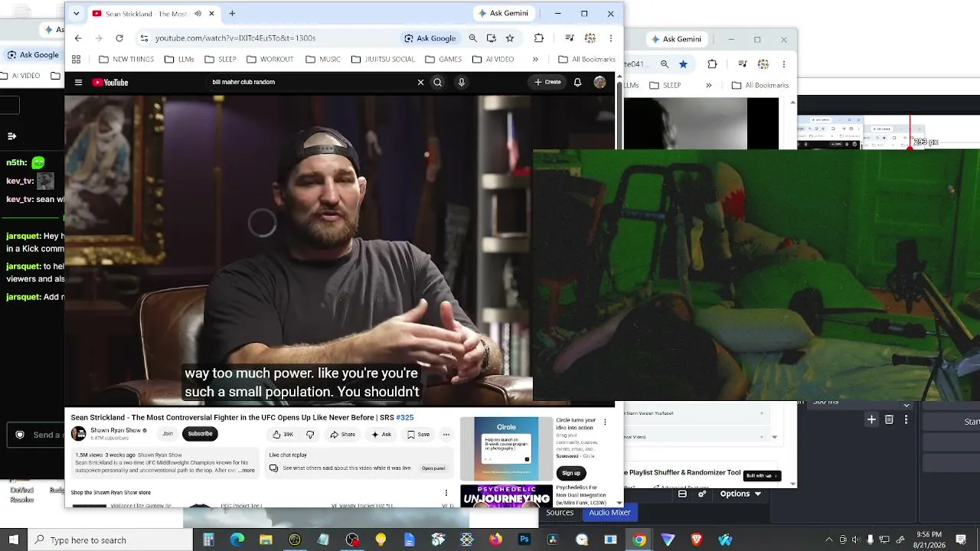Click the YouTube search input field
Image resolution: width=980 pixels, height=551 pixels.
pos(312,82)
